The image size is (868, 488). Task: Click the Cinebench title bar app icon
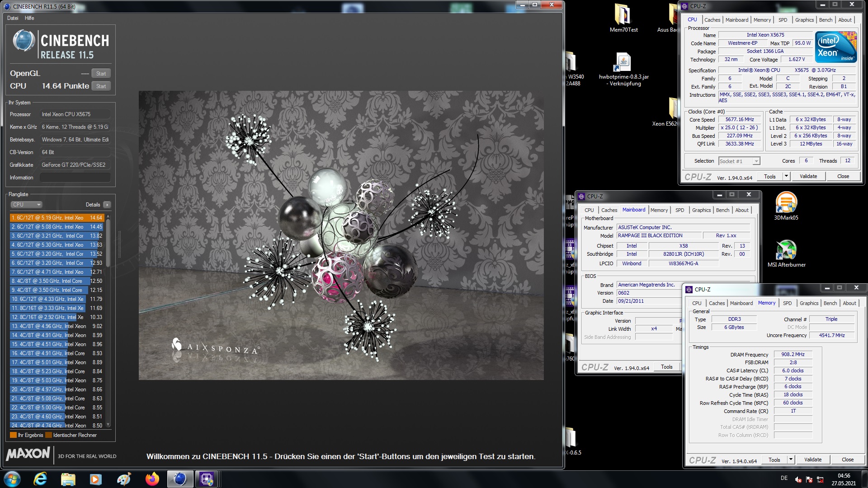7,6
